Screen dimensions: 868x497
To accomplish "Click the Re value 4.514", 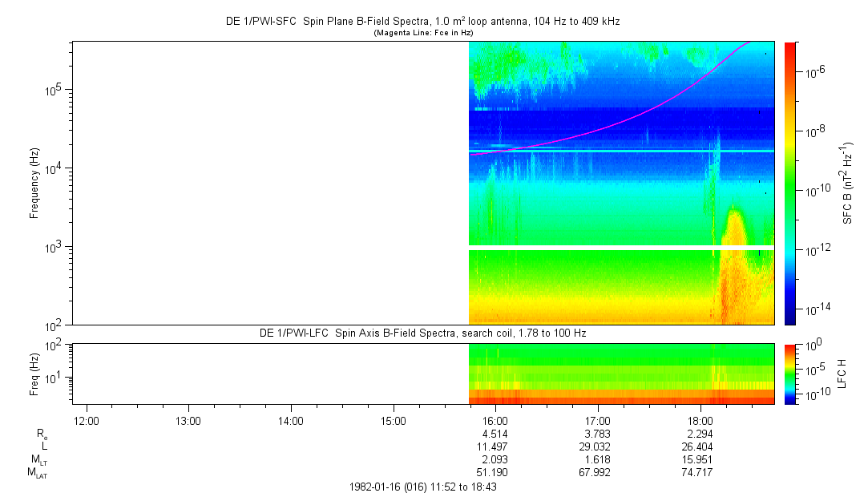I will pyautogui.click(x=495, y=433).
